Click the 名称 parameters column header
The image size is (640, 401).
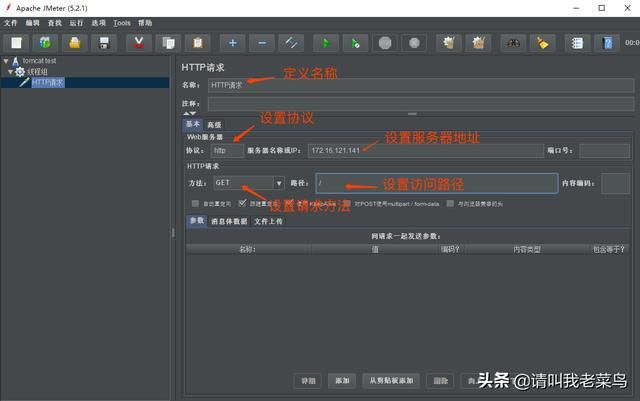coord(248,249)
